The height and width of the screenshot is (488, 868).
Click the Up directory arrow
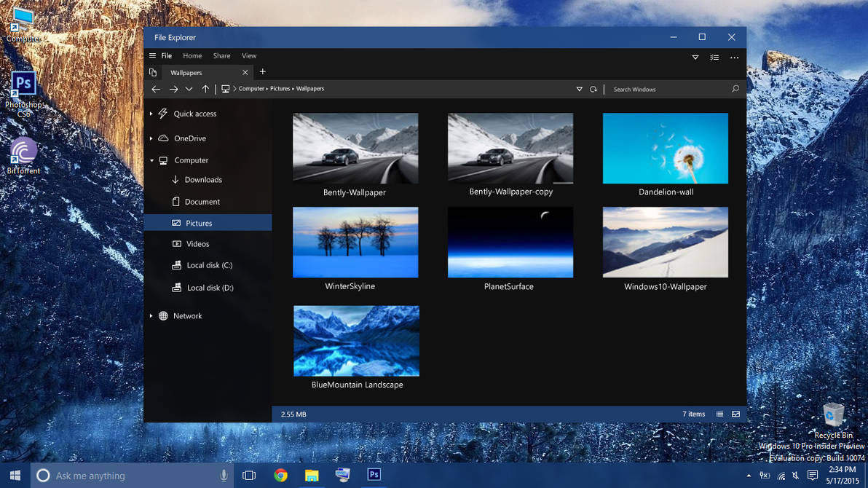click(x=205, y=89)
